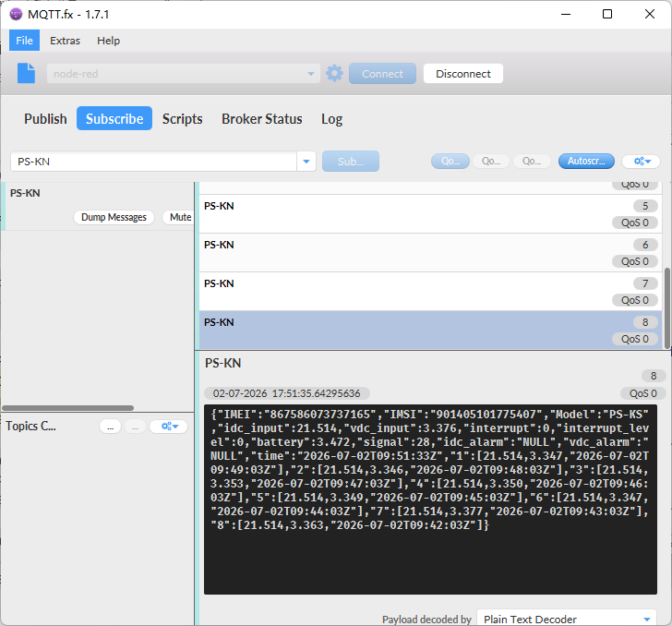
Task: Expand the node-red connection profile dropdown
Action: 311,74
